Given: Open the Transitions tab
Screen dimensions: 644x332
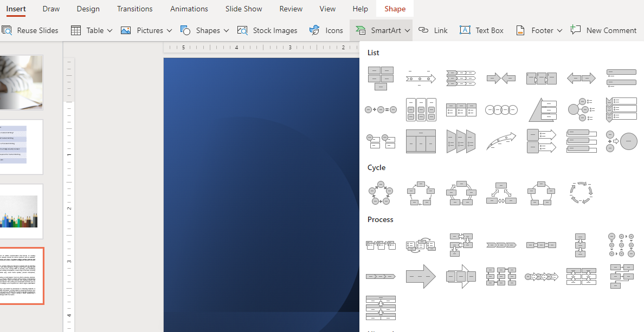Looking at the screenshot, I should 134,8.
